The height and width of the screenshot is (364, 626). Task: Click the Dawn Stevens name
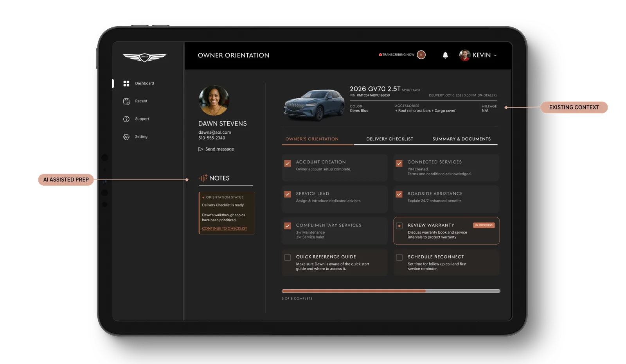(223, 124)
